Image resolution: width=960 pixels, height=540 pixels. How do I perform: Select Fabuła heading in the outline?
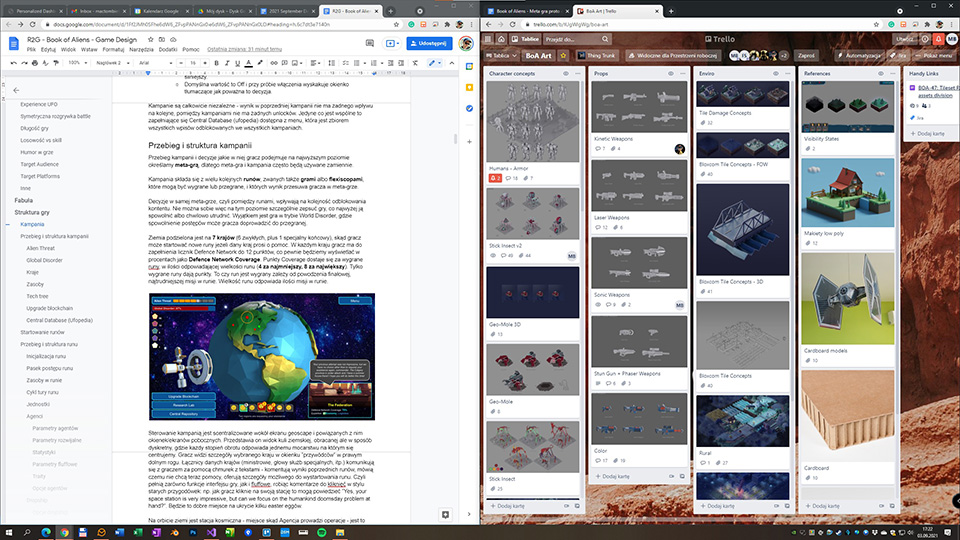[24, 200]
